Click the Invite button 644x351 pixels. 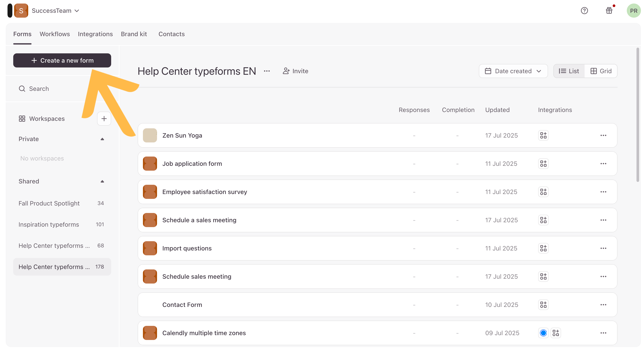(295, 71)
